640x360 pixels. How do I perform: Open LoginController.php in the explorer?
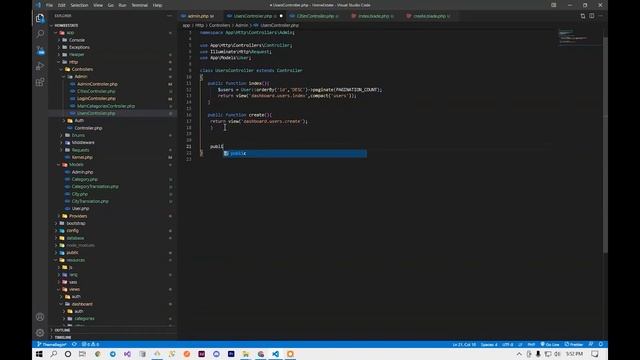pyautogui.click(x=96, y=98)
